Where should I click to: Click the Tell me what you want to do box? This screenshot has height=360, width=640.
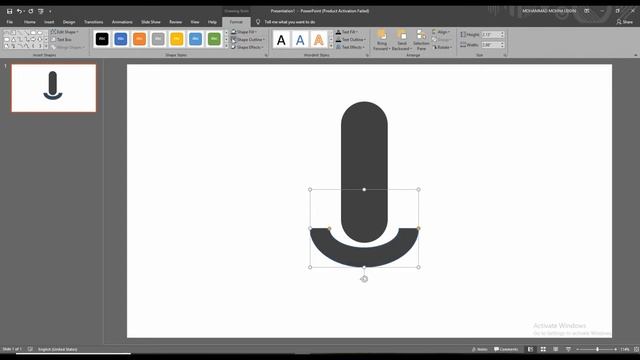(289, 22)
